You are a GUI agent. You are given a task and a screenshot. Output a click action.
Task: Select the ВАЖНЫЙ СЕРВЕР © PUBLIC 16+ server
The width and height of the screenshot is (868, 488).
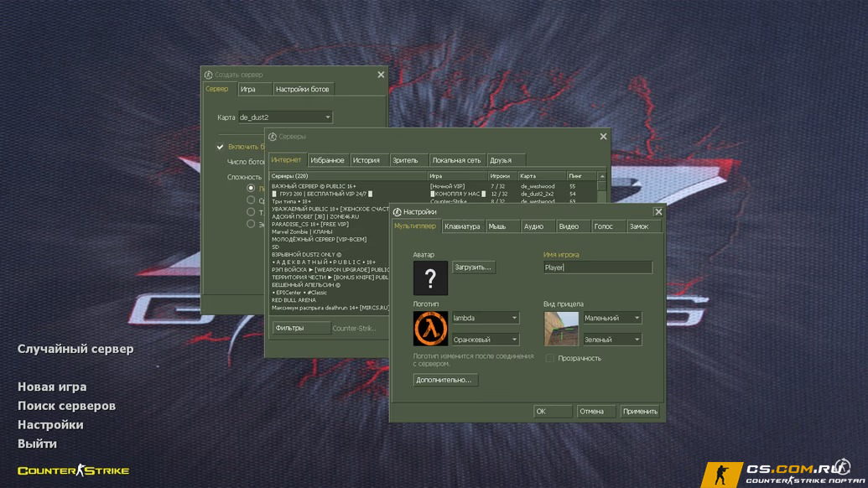point(434,186)
